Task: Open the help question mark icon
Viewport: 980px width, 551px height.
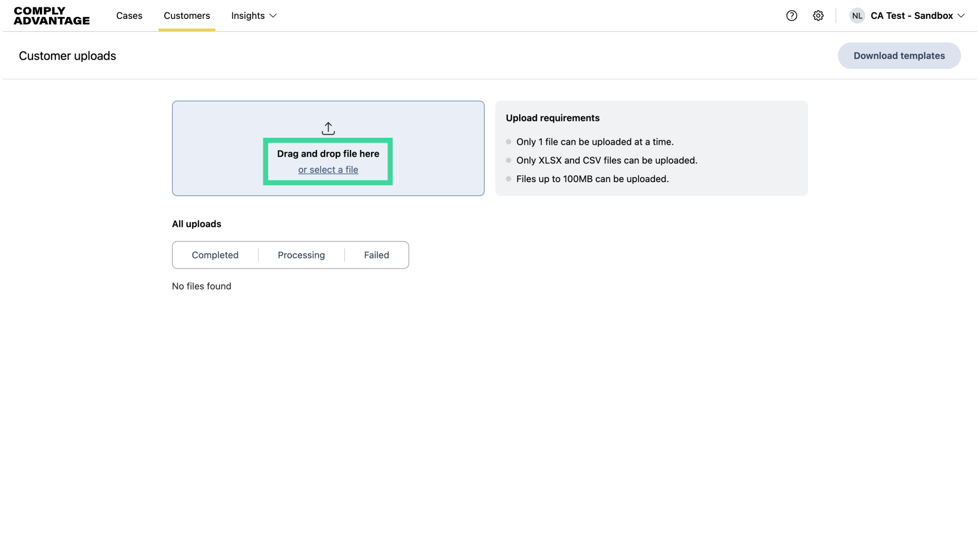Action: 792,16
